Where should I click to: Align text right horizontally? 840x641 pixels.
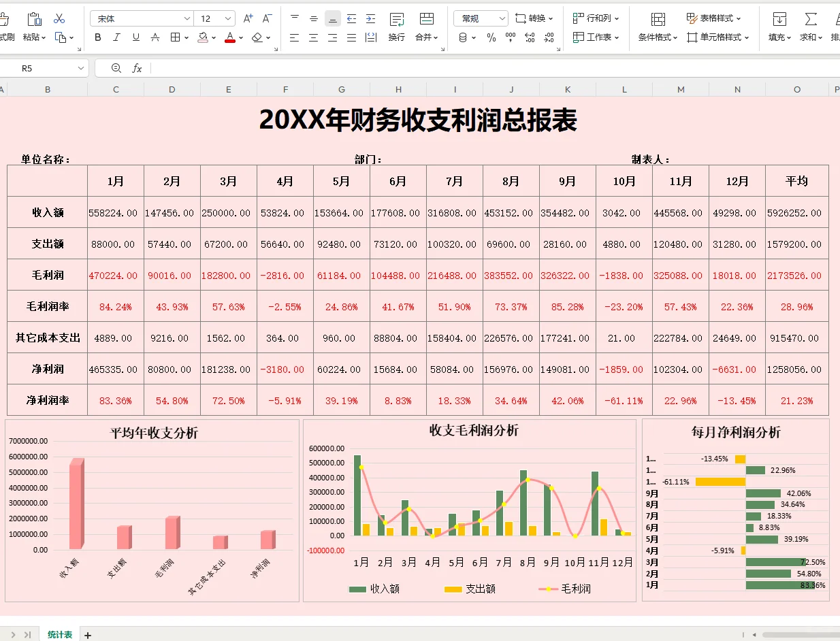tap(333, 37)
